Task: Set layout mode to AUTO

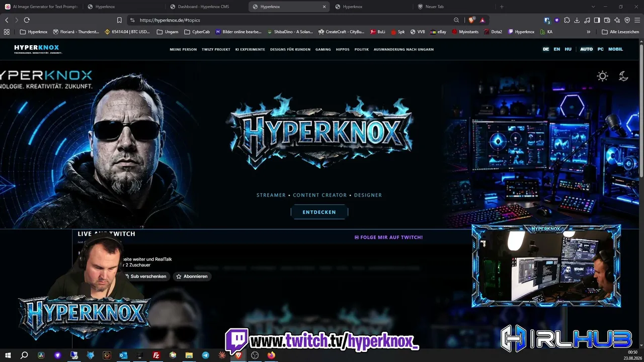Action: pyautogui.click(x=586, y=49)
